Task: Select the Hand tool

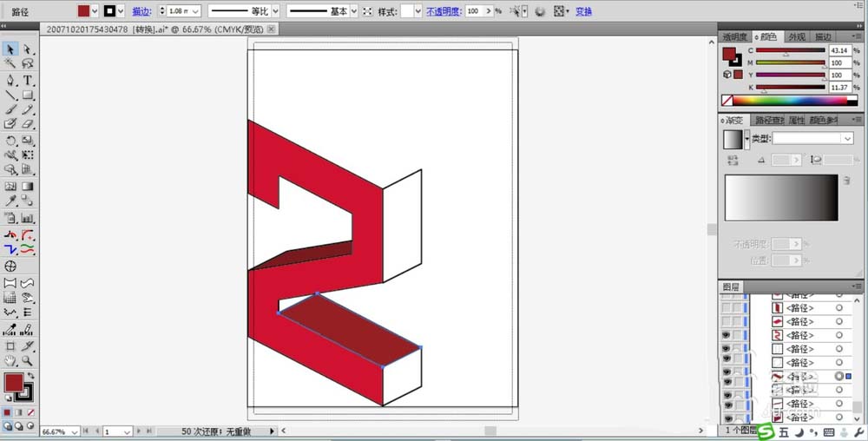Action: (x=10, y=361)
